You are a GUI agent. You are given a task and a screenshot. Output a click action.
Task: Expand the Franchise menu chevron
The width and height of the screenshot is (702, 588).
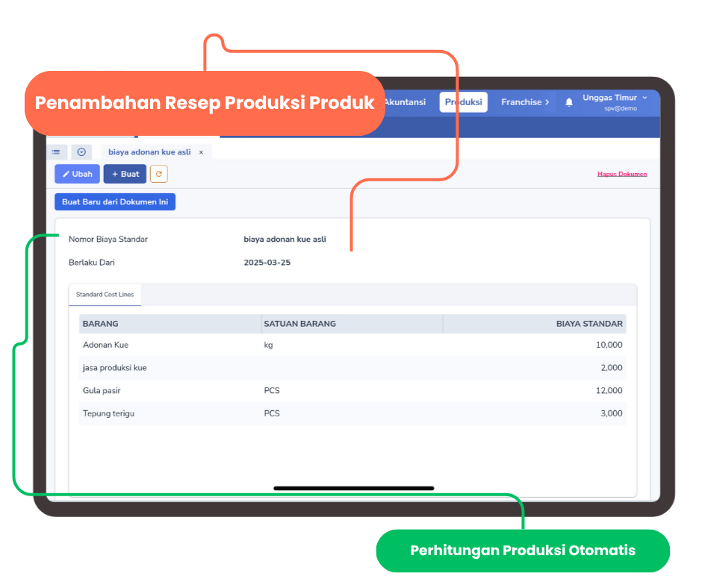click(x=547, y=102)
